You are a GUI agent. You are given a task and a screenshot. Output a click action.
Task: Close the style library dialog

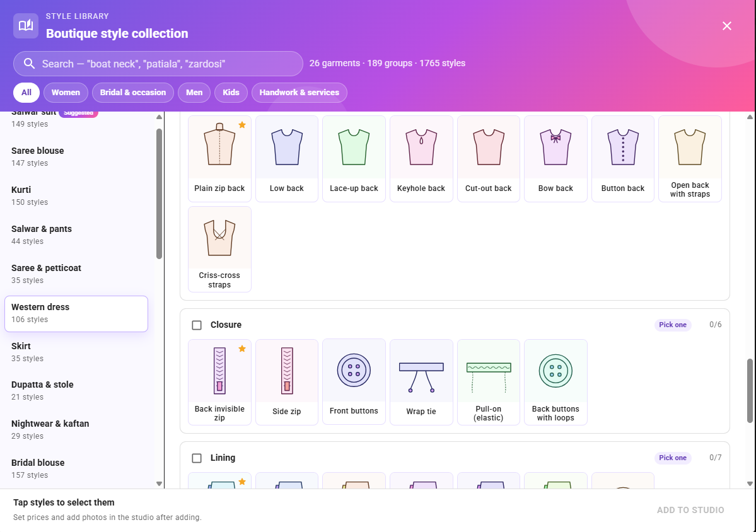tap(726, 26)
